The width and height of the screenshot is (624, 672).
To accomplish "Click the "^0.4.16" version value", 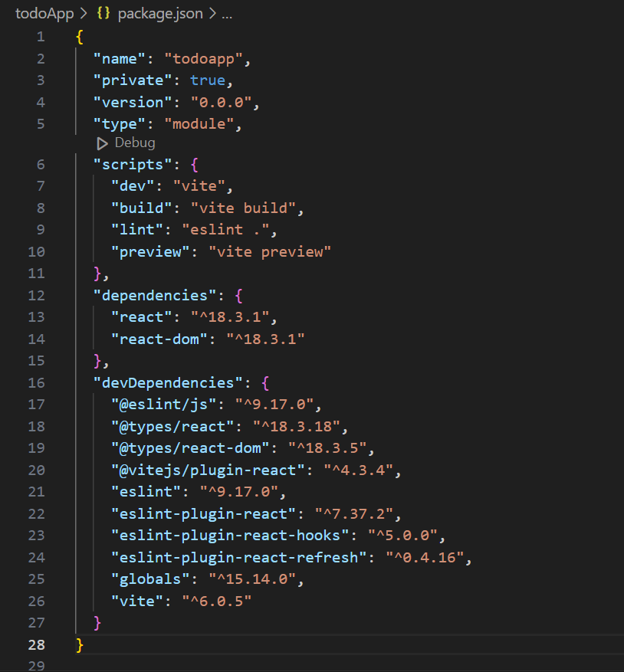I will click(x=425, y=558).
